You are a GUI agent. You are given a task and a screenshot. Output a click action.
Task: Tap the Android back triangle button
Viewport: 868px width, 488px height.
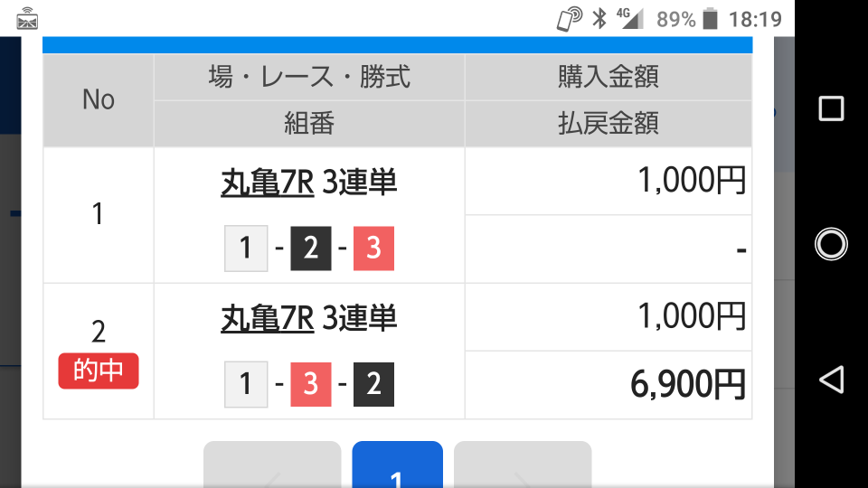[831, 380]
